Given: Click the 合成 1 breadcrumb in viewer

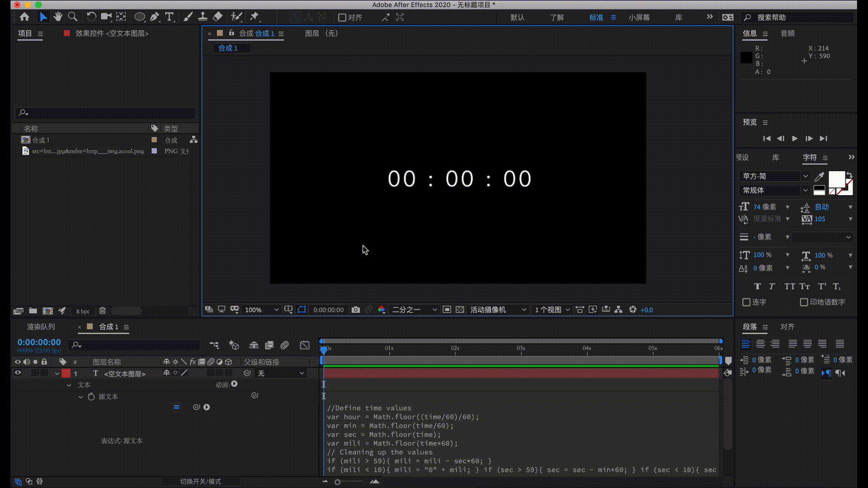Looking at the screenshot, I should (x=228, y=48).
